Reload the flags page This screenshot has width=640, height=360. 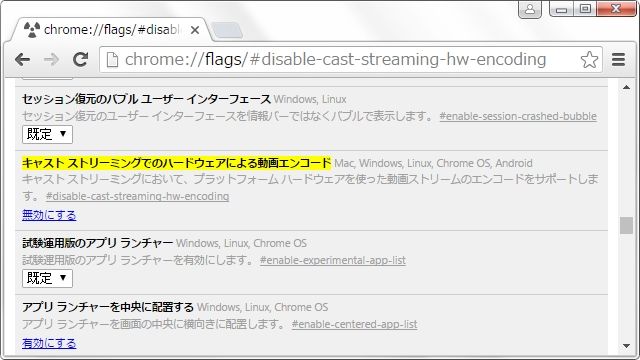coord(80,60)
